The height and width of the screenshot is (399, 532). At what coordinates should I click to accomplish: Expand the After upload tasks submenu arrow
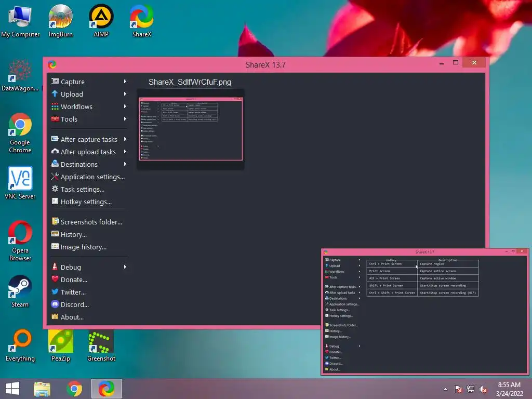click(x=125, y=152)
